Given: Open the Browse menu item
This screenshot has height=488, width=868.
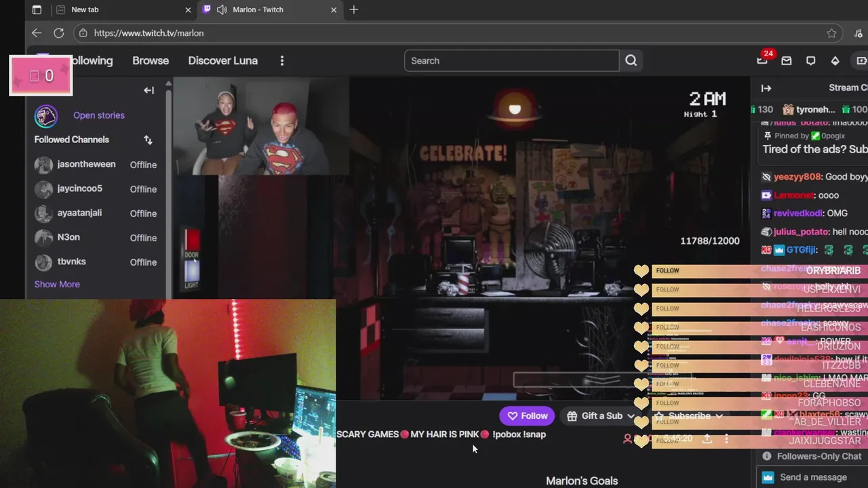Looking at the screenshot, I should [151, 60].
